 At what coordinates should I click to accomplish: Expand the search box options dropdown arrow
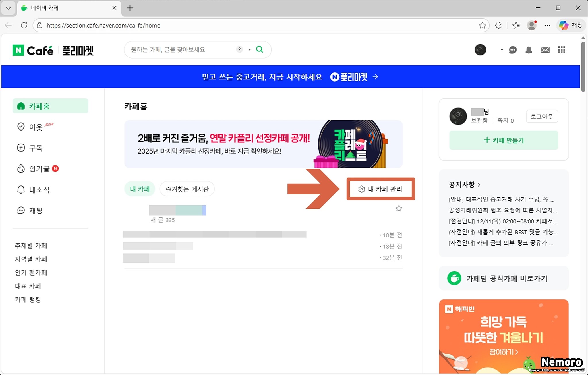point(249,50)
